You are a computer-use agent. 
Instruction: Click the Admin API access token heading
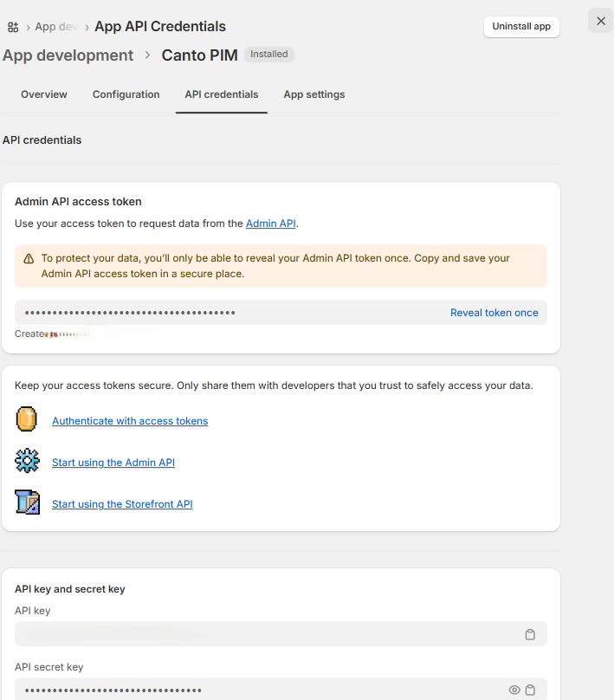pos(78,202)
